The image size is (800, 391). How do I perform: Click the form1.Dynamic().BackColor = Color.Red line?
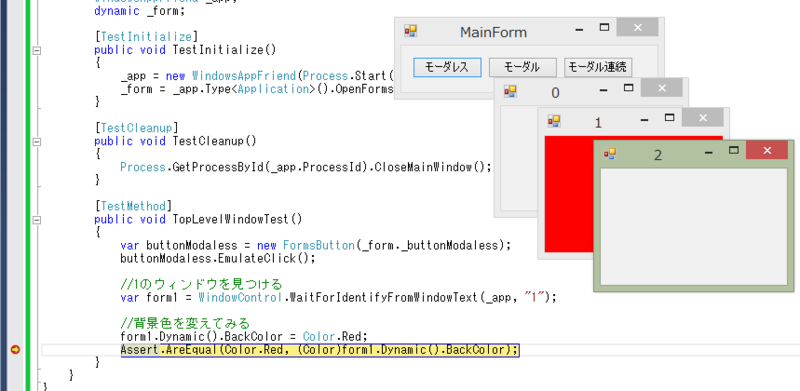tap(244, 337)
